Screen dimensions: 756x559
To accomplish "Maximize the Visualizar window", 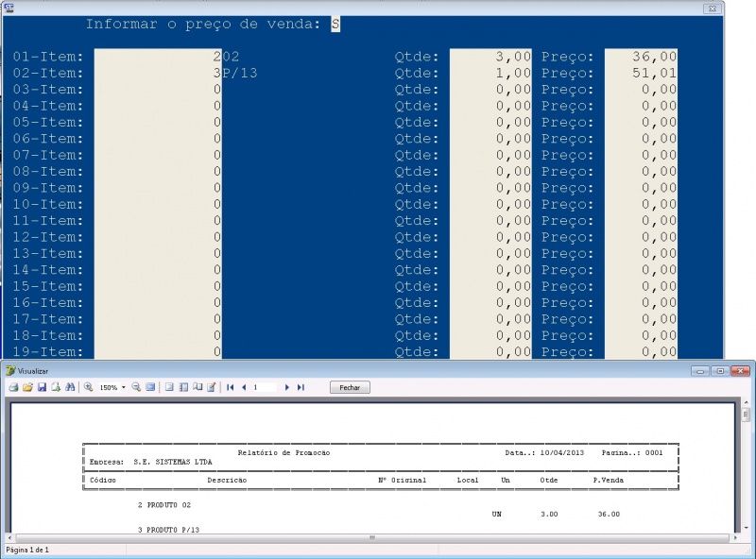I will [720, 371].
